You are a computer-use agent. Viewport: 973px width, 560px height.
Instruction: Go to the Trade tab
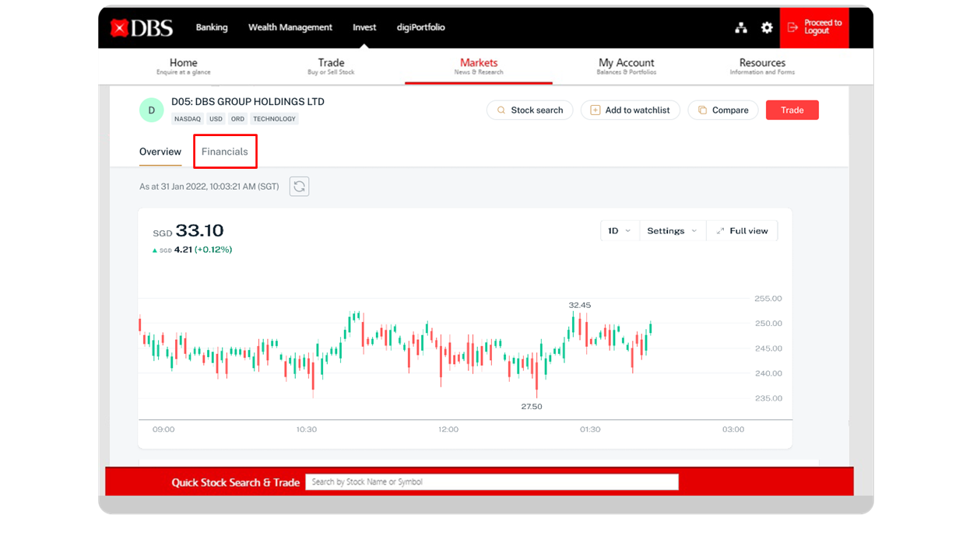coord(331,66)
